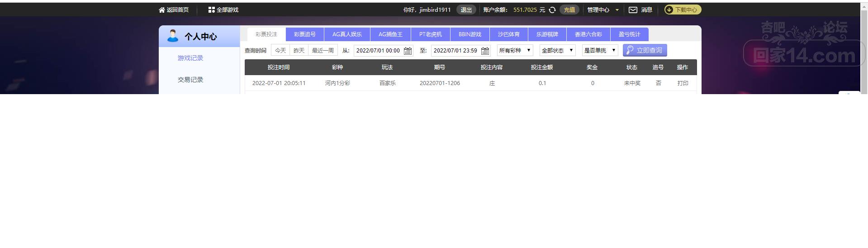Open the 全部状态 dropdown

click(x=557, y=50)
